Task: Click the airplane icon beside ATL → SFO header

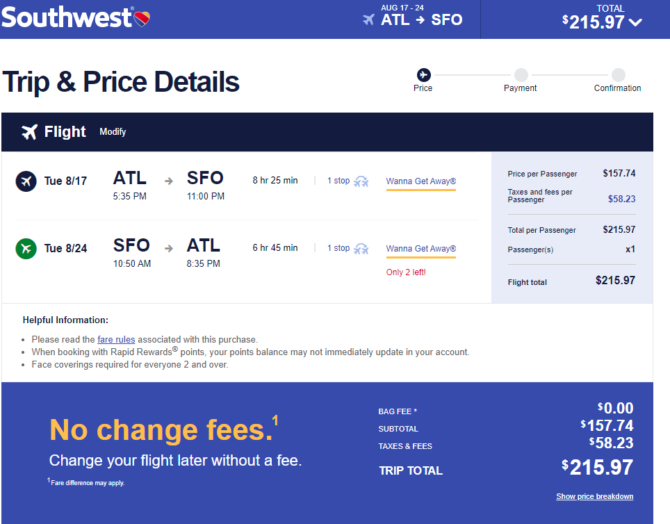Action: coord(368,20)
